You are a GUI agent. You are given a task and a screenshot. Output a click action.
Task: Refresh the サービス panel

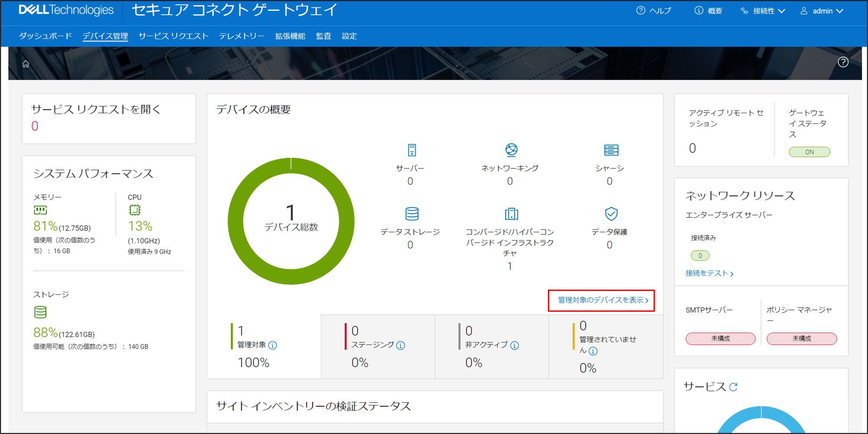(733, 387)
